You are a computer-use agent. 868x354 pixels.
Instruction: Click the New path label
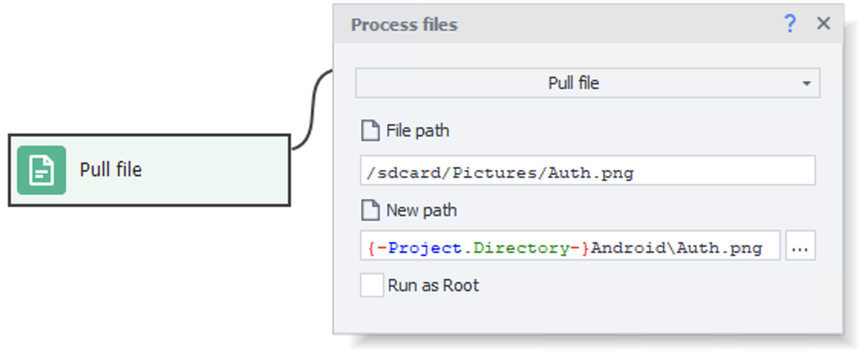coord(421,210)
